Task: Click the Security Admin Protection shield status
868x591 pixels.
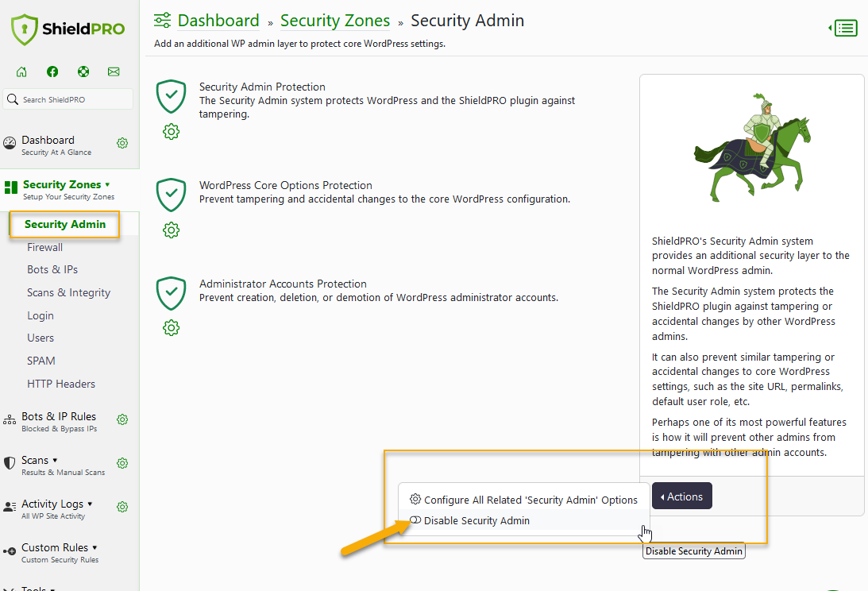Action: pos(171,96)
